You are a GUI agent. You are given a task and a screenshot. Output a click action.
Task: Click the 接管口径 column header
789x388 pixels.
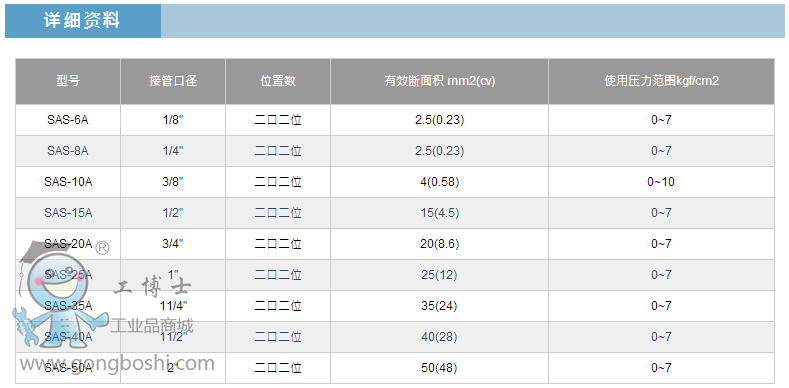pos(173,82)
